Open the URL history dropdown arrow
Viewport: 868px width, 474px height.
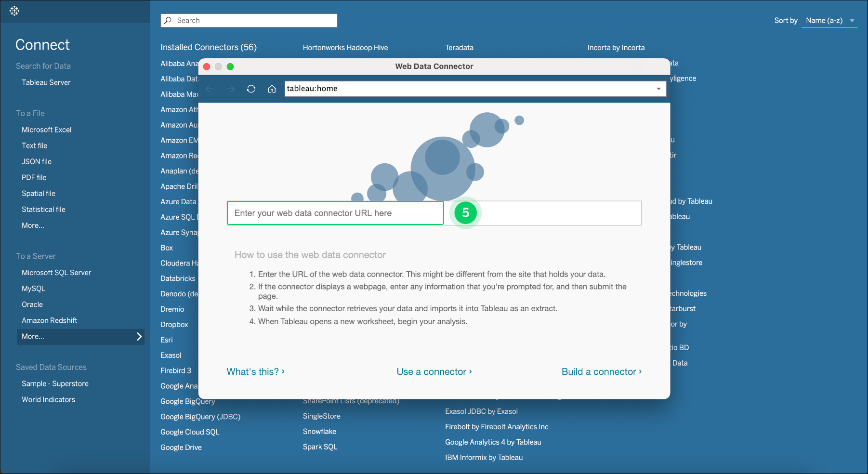(x=658, y=89)
